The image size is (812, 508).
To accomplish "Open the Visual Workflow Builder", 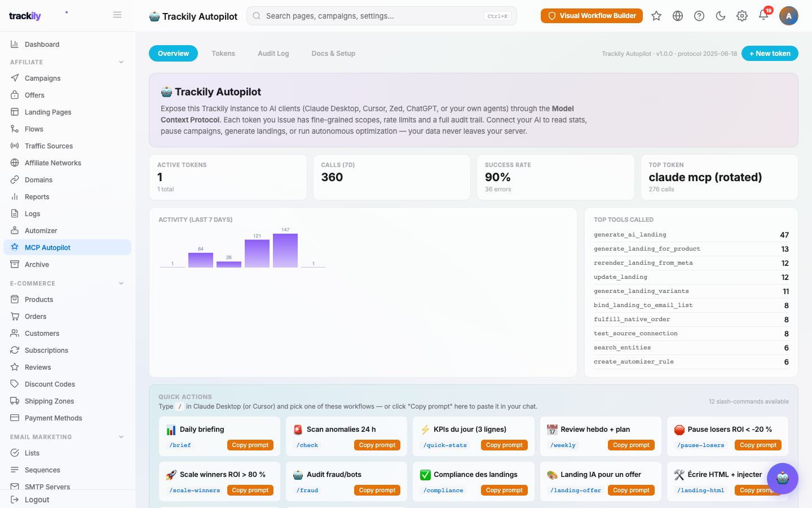I will 592,16.
